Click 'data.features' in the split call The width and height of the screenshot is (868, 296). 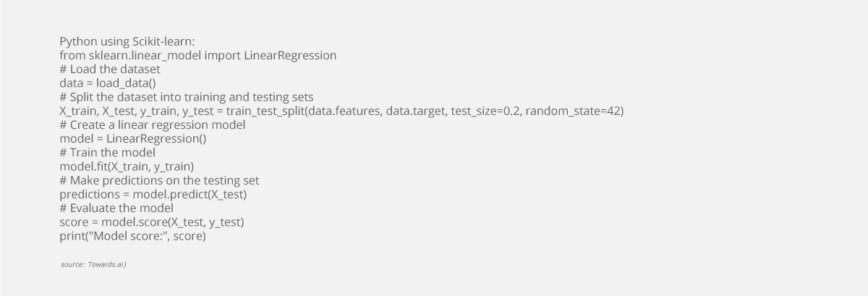pyautogui.click(x=342, y=111)
